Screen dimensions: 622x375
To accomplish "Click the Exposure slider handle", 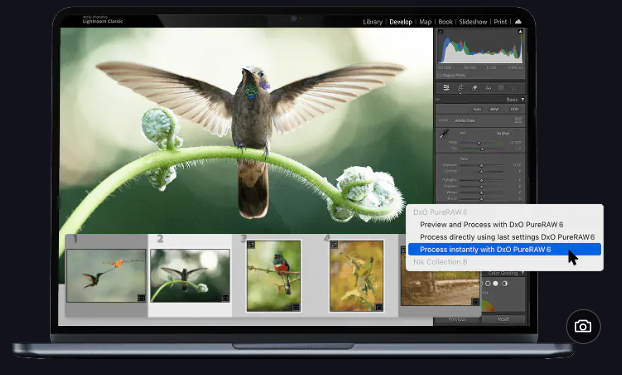I will coord(481,165).
